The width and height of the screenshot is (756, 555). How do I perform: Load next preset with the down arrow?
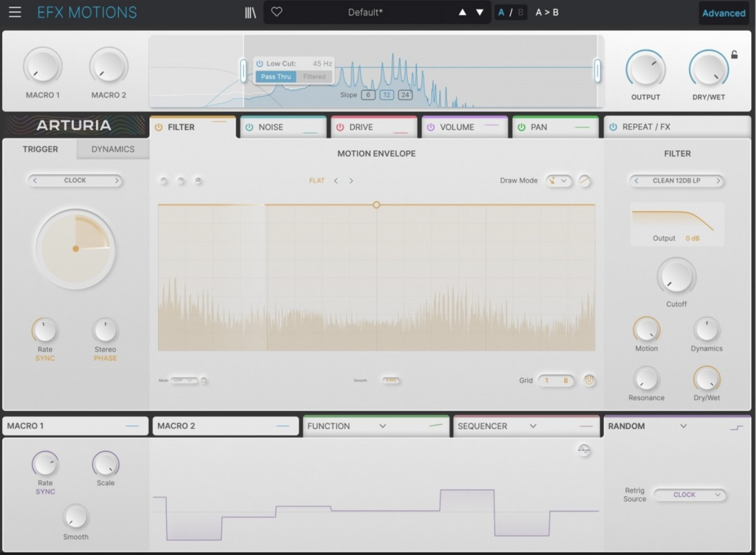[480, 12]
